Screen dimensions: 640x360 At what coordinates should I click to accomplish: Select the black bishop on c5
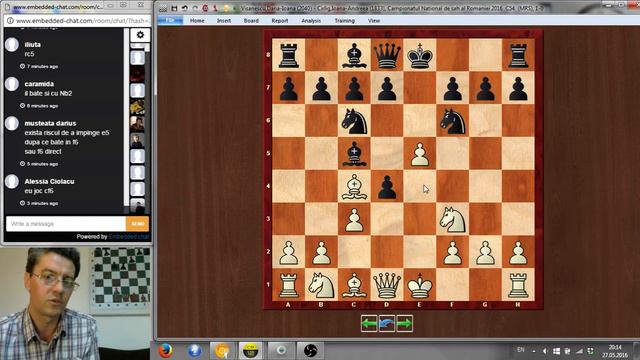click(354, 153)
